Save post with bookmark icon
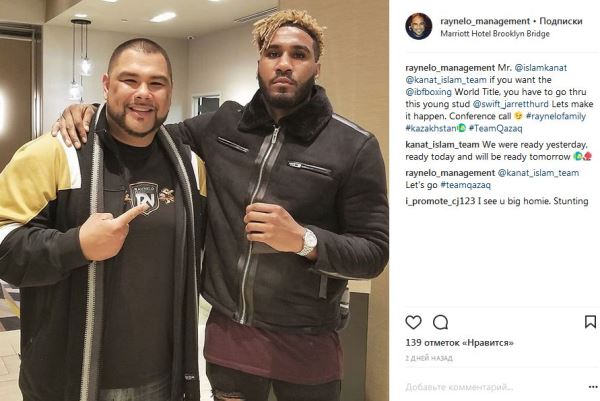The width and height of the screenshot is (600, 401). tap(590, 322)
